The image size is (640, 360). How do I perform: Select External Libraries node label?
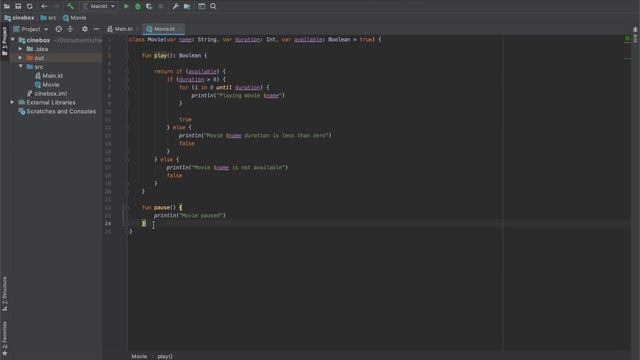[51, 102]
